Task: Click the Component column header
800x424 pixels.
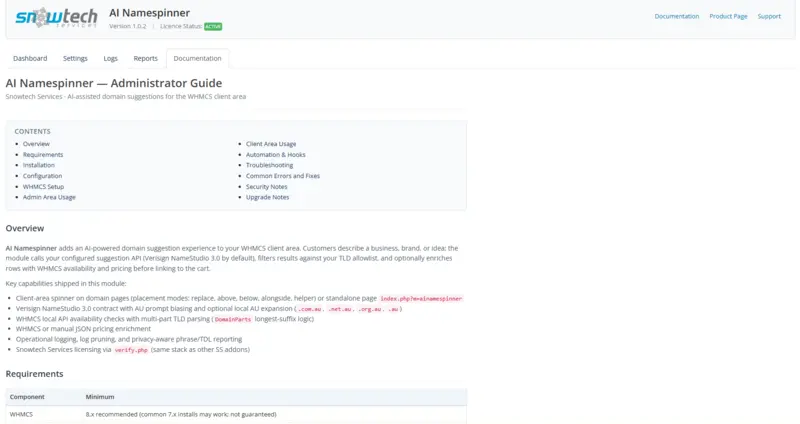Action: pos(27,396)
